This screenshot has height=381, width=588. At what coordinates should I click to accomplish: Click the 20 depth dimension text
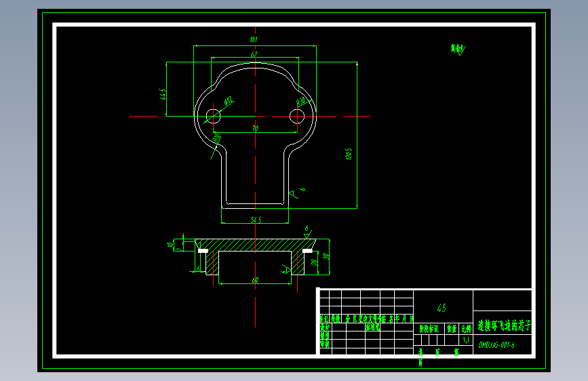click(315, 262)
